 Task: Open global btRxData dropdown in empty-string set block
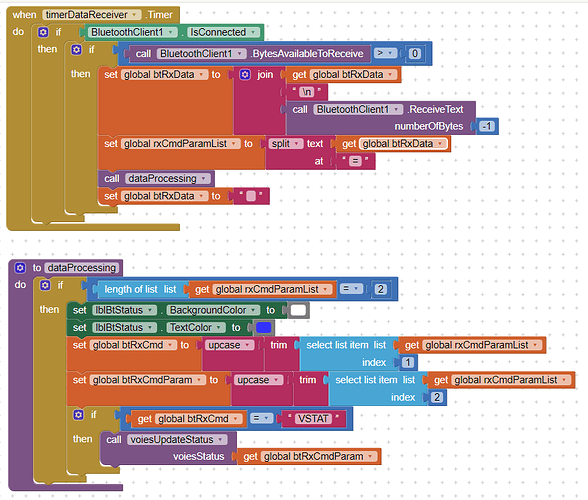click(201, 196)
